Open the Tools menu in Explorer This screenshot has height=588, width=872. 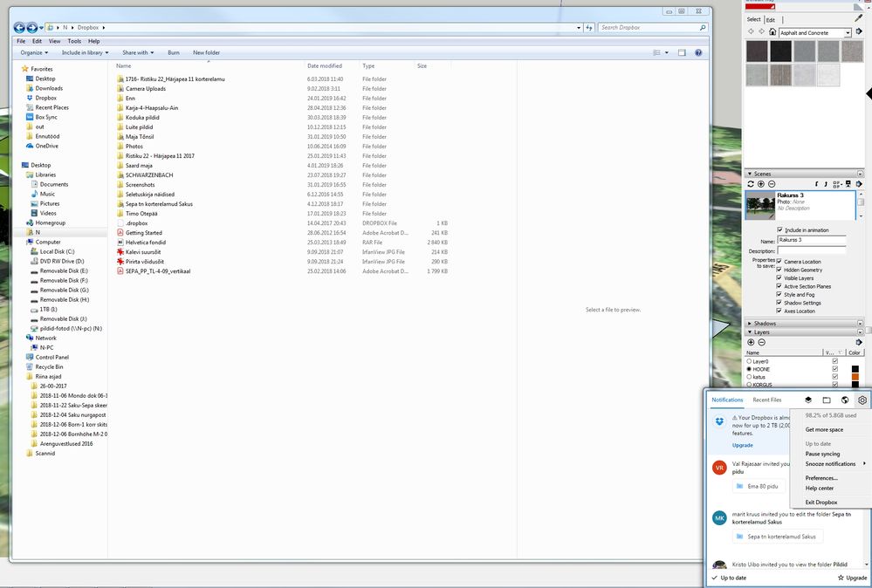tap(74, 41)
